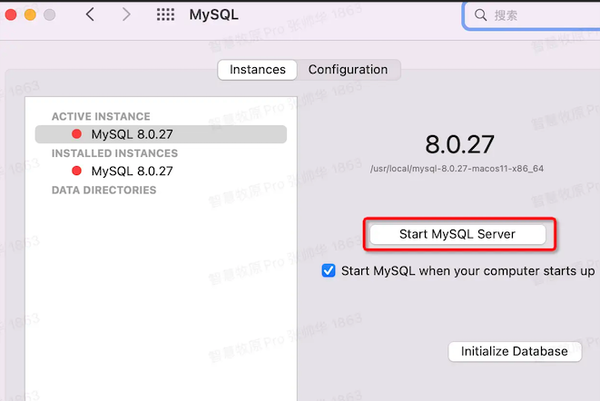
Task: Click the MySQL window title
Action: [214, 15]
